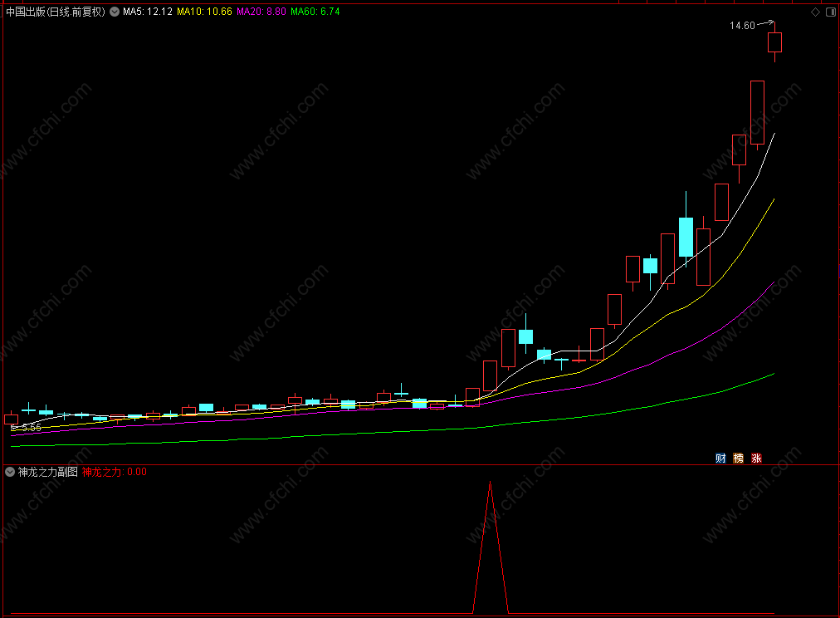
Task: Select the MA10: 10.66 label
Action: click(205, 12)
